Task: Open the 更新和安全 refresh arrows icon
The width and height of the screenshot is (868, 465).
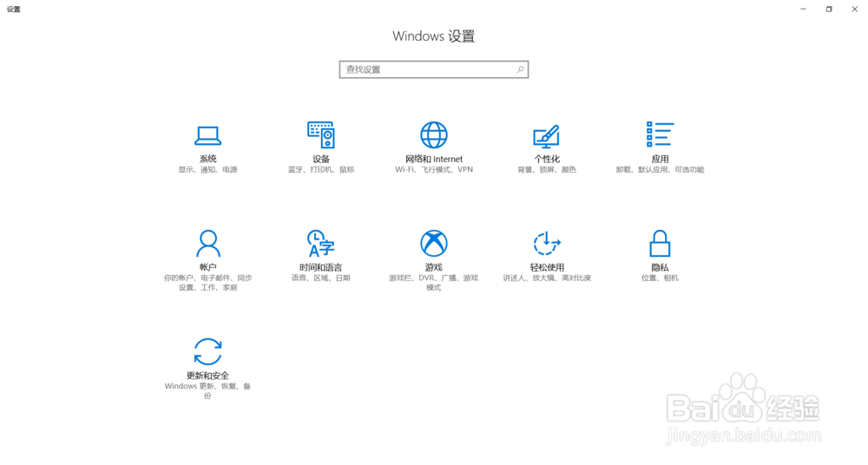Action: coord(208,351)
